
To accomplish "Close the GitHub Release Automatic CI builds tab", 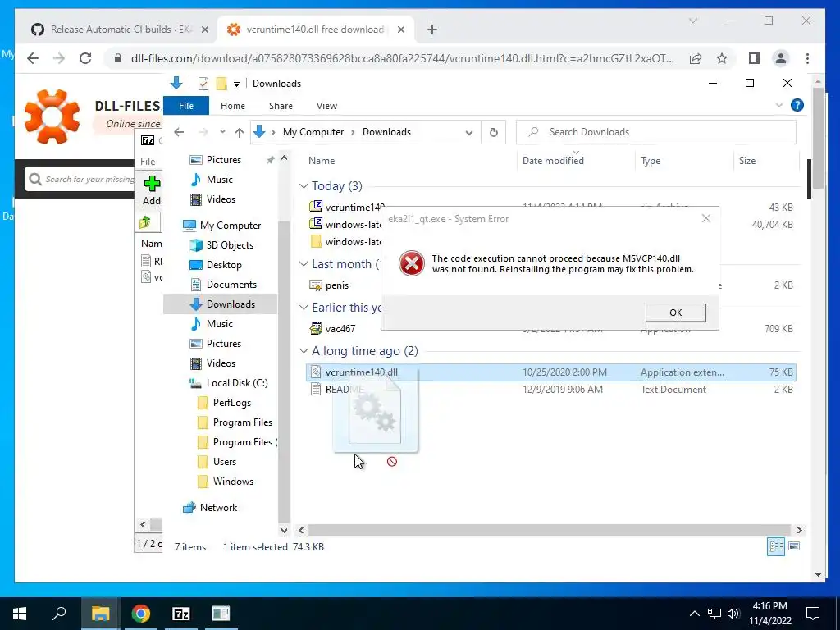I will [204, 30].
